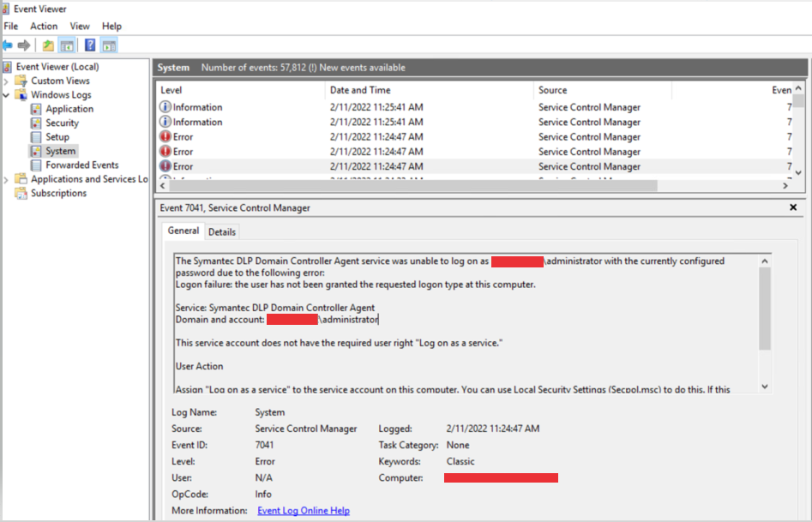
Task: Open the blue Help toolbar icon
Action: [x=89, y=45]
